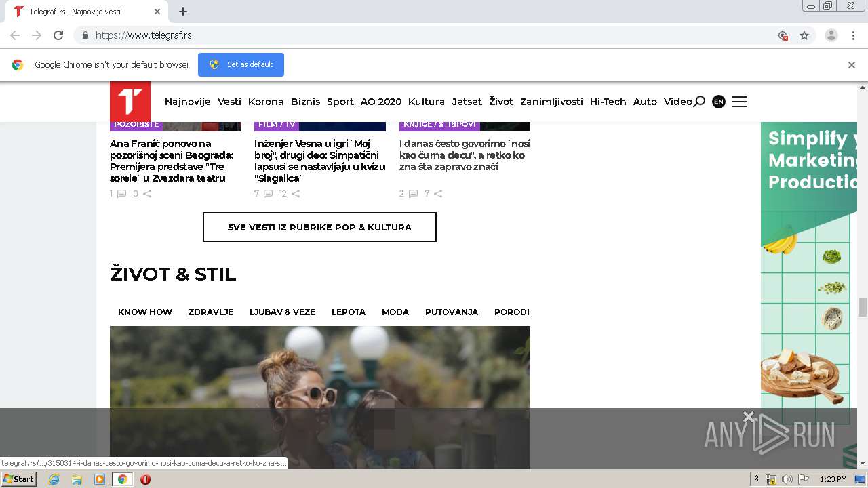Go back in Chrome
This screenshot has height=488, width=868.
(15, 35)
